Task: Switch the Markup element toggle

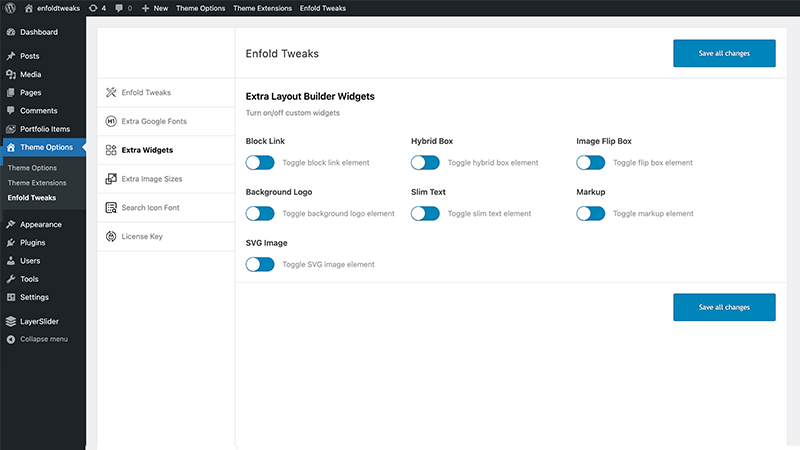Action: point(590,213)
